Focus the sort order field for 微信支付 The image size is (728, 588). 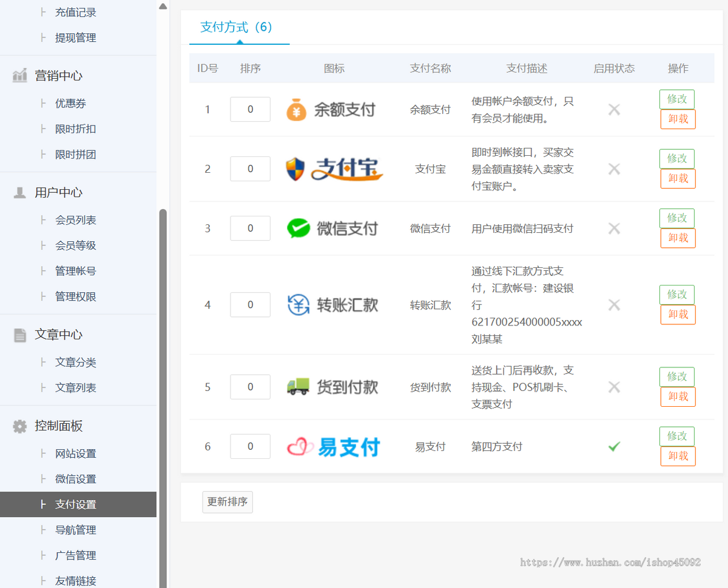point(250,229)
